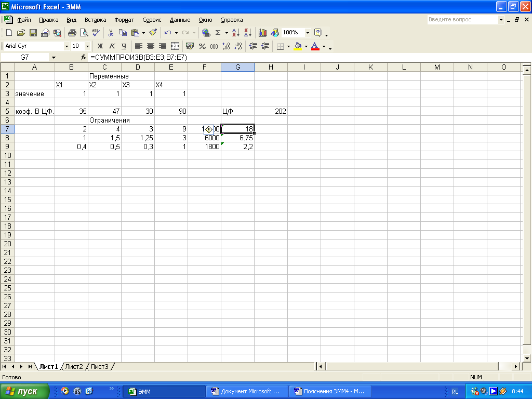
Task: Apply the red font color
Action: tap(315, 46)
